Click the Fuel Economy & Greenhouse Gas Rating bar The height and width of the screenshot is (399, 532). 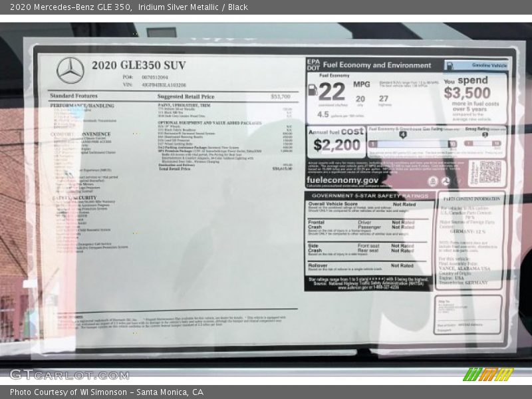pyautogui.click(x=412, y=144)
